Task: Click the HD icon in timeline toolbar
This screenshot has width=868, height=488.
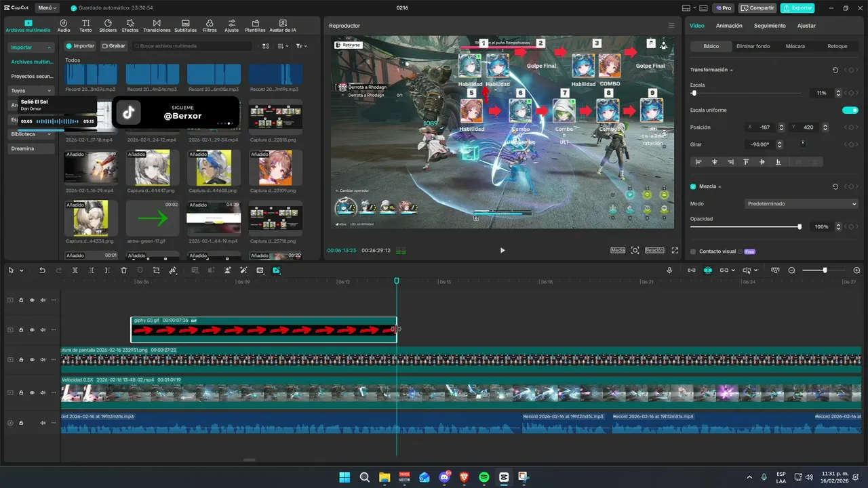Action: [x=260, y=270]
